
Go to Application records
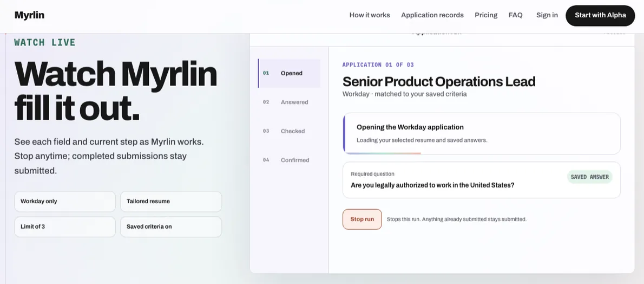432,15
